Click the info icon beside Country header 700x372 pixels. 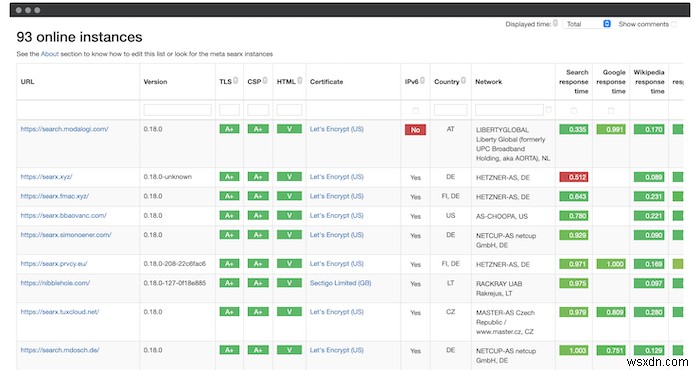click(463, 80)
